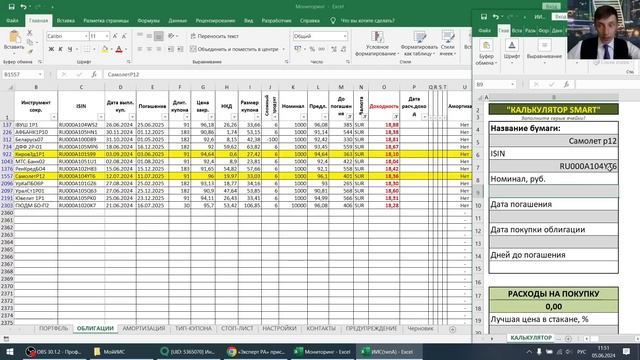This screenshot has height=360, width=640.
Task: Open the Chrome Эксперт РА taskbar window
Action: (256, 352)
